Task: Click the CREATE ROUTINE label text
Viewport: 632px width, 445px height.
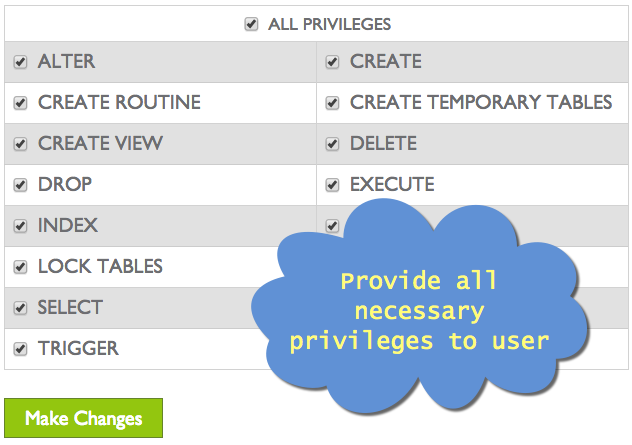Action: point(119,103)
